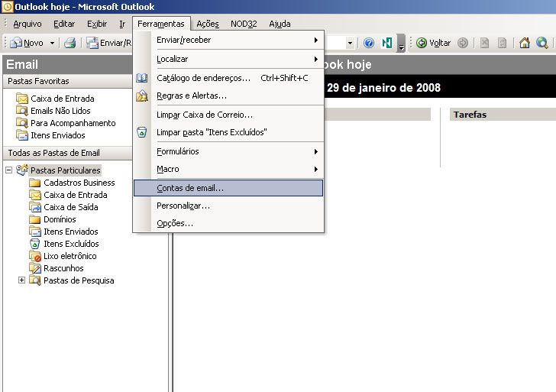
Task: Click the rules and alerts icon in menu
Action: pos(142,96)
